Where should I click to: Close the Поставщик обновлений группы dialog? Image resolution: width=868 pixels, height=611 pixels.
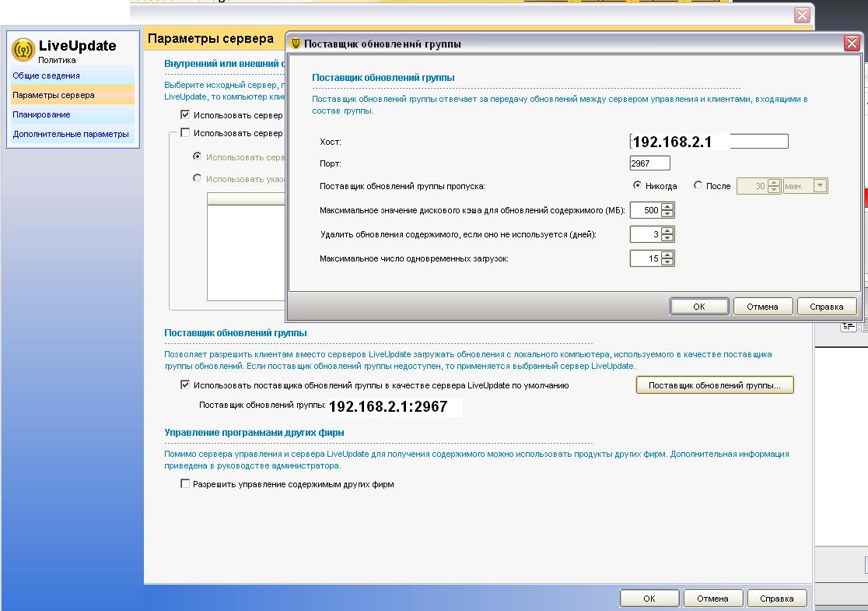click(x=852, y=43)
